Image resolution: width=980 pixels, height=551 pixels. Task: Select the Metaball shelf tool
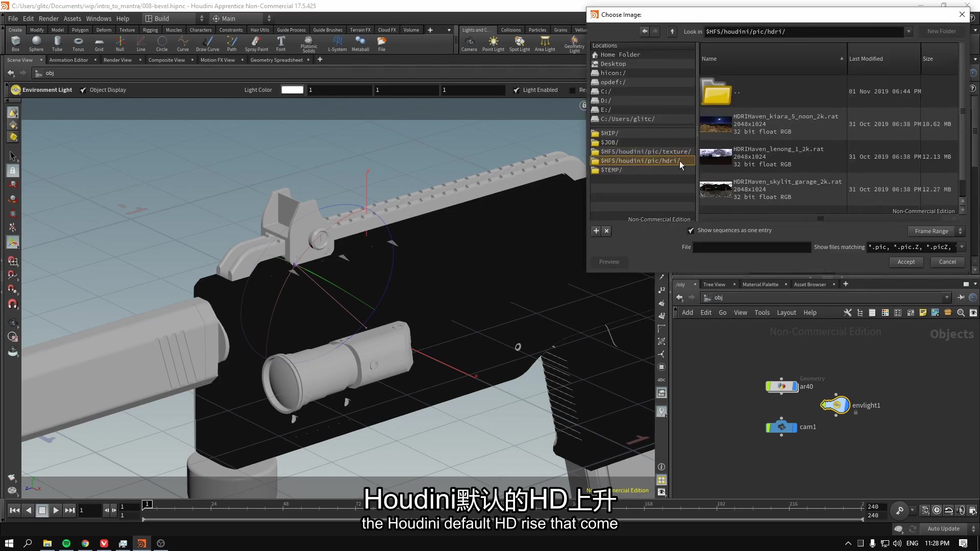click(x=360, y=43)
